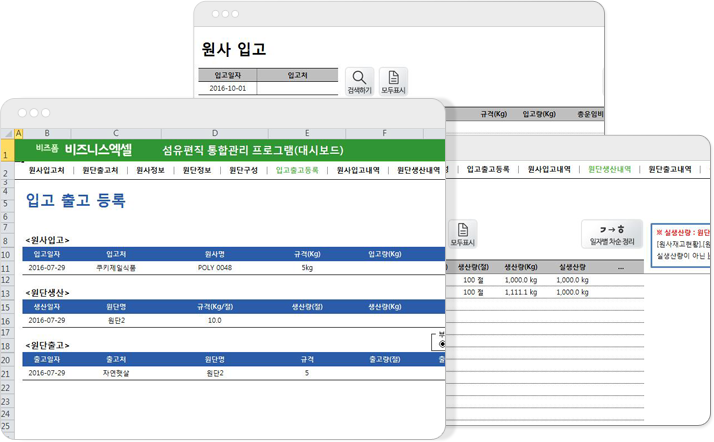The height and width of the screenshot is (442, 714).
Task: Select row 21 header
Action: click(x=7, y=374)
